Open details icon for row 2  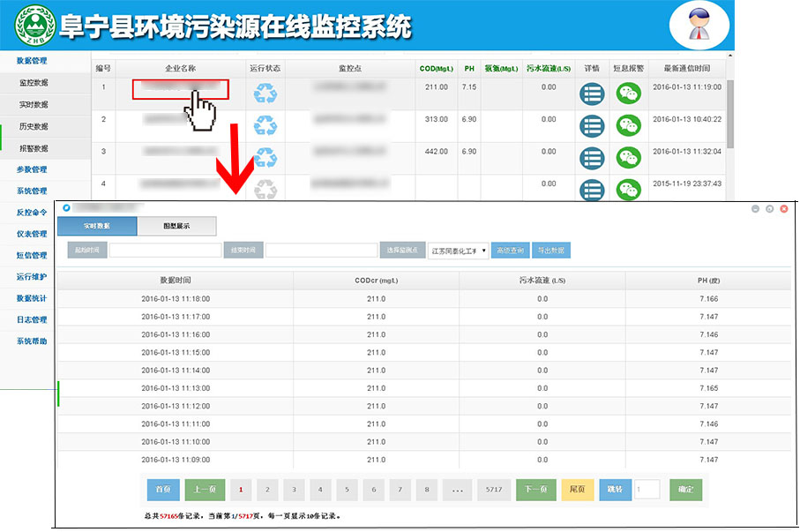coord(592,126)
